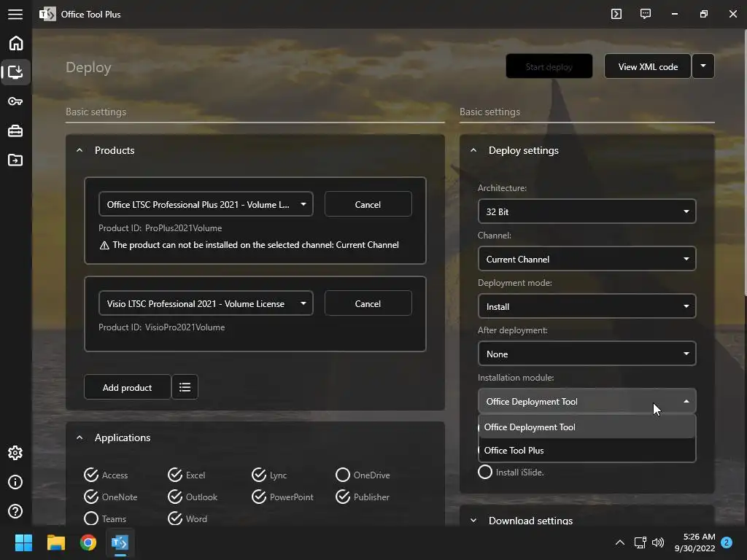Click the Add product button
747x560 pixels.
127,387
